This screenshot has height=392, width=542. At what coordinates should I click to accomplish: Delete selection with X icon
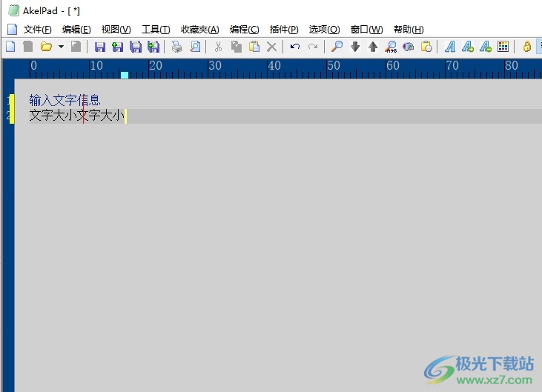(x=271, y=47)
